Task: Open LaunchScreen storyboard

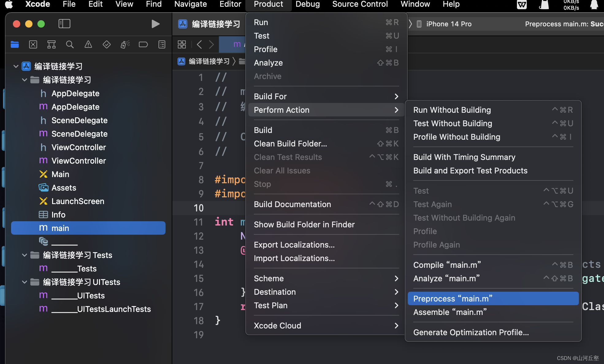Action: [88, 201]
